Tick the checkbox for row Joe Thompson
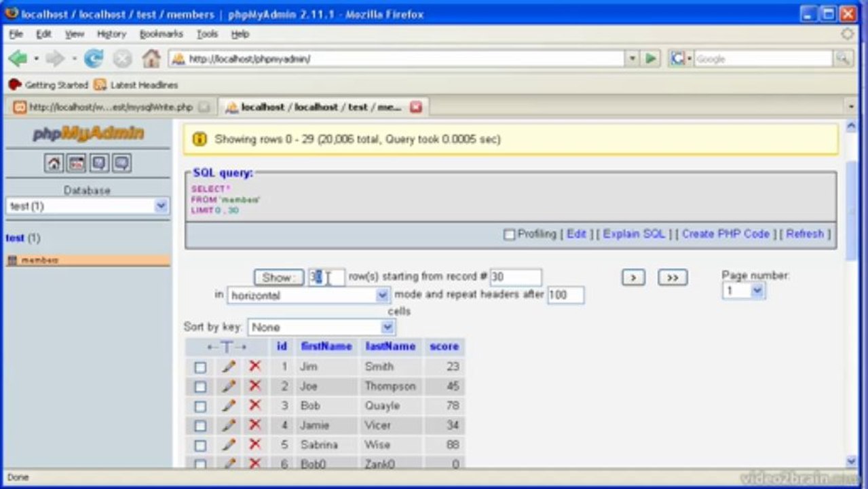This screenshot has width=868, height=489. [x=200, y=387]
